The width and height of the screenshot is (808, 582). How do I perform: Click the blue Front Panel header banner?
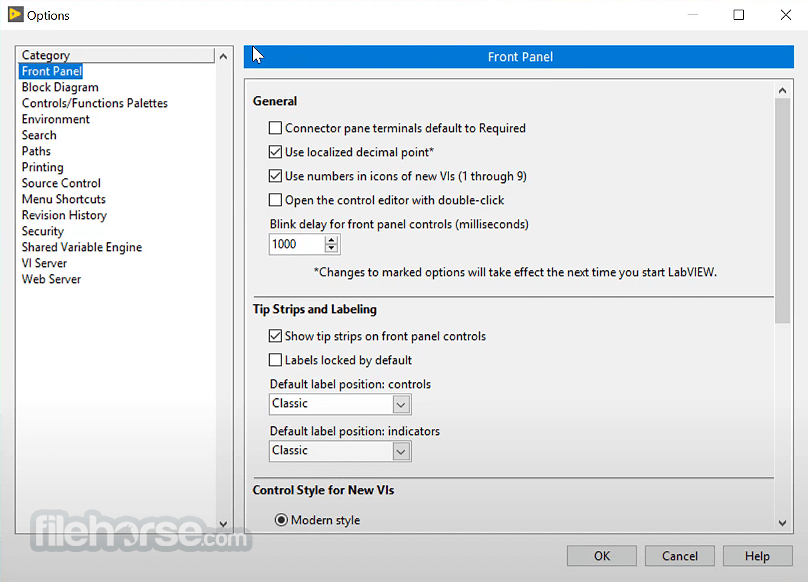pos(519,57)
